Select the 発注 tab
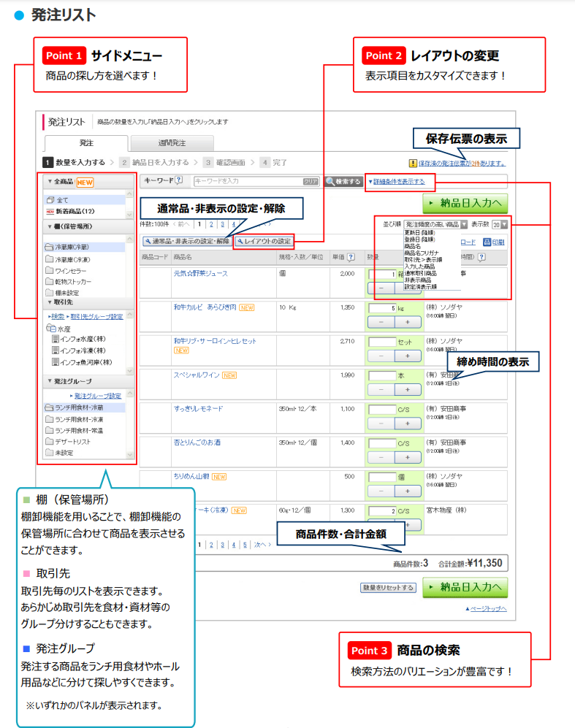The height and width of the screenshot is (728, 575). (x=86, y=144)
